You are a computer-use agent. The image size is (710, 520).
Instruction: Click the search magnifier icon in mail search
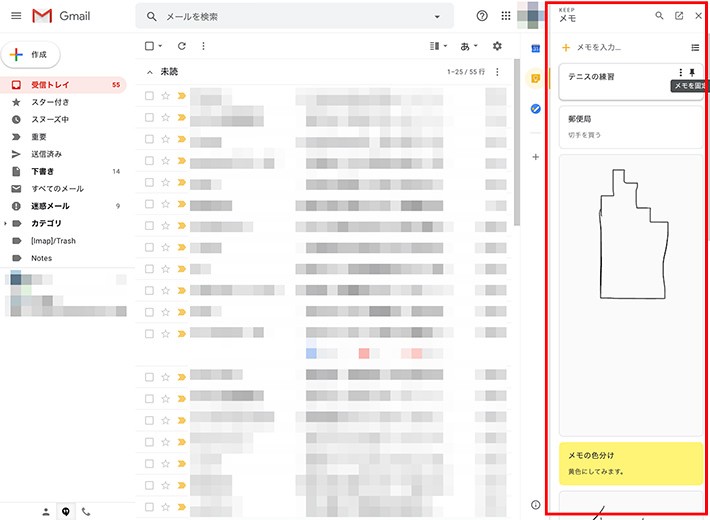pos(152,17)
